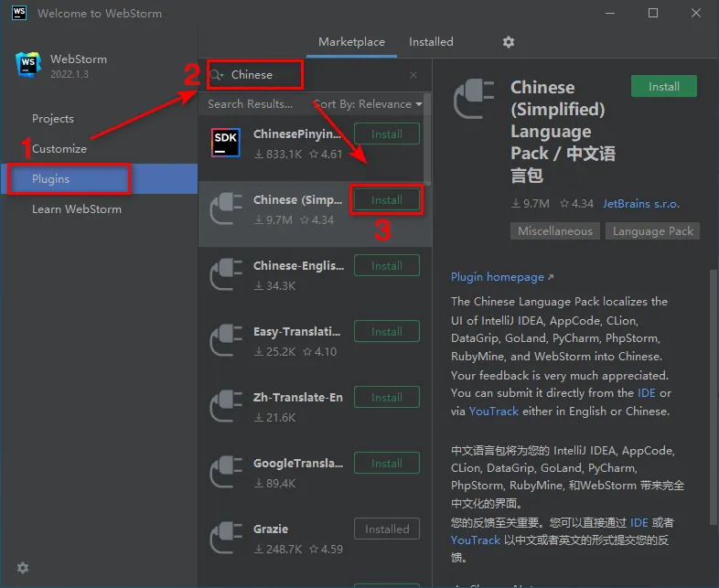The height and width of the screenshot is (588, 719).
Task: Click the 248.7K downloads count for Grazie
Action: (x=278, y=549)
